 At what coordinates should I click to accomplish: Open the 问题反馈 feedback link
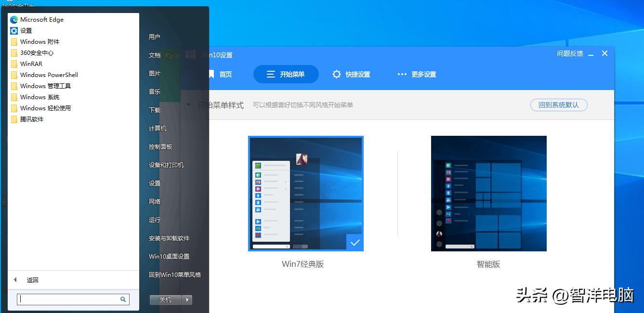pyautogui.click(x=570, y=53)
